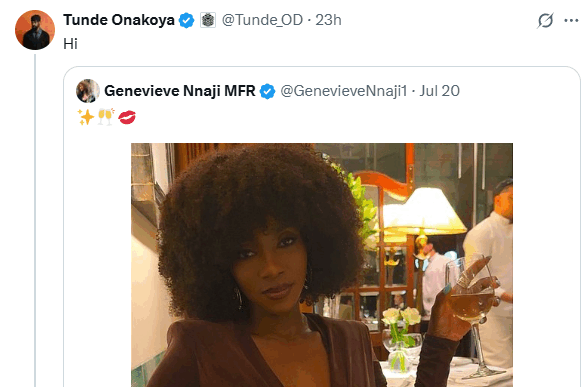Click the Genevieve Nnaji MFR name
Screen dimensions: 582x387
pyautogui.click(x=180, y=91)
